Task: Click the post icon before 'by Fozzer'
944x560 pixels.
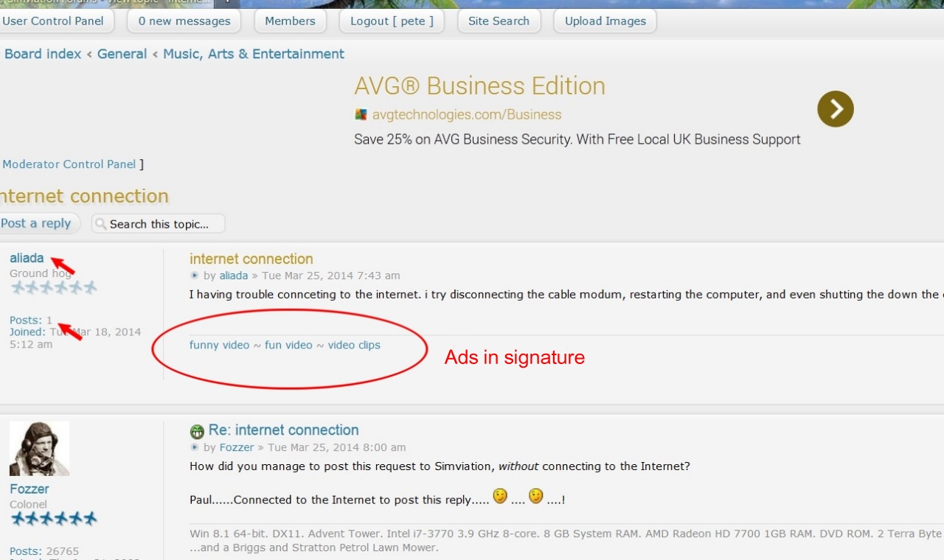Action: click(x=195, y=447)
